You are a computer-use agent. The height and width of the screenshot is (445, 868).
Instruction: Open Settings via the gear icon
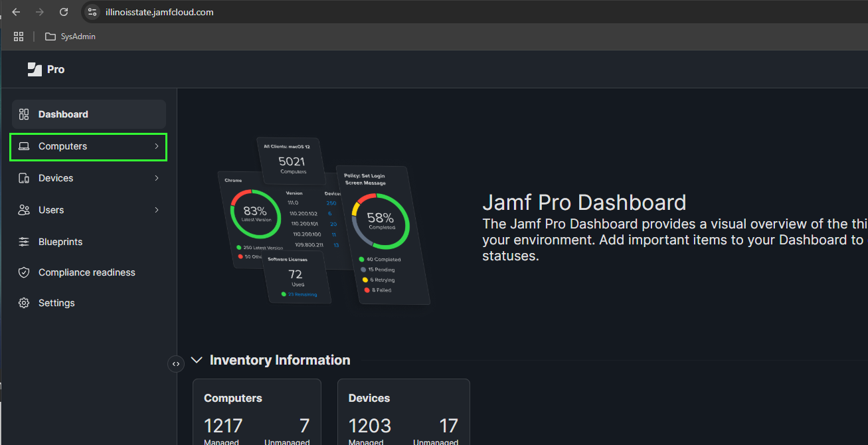[x=24, y=303]
